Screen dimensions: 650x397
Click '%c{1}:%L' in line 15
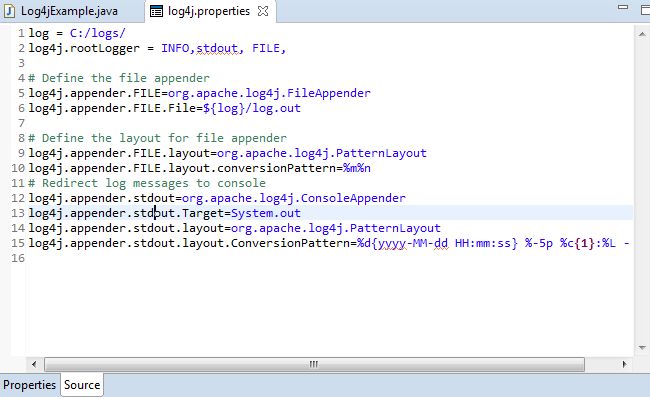click(588, 243)
